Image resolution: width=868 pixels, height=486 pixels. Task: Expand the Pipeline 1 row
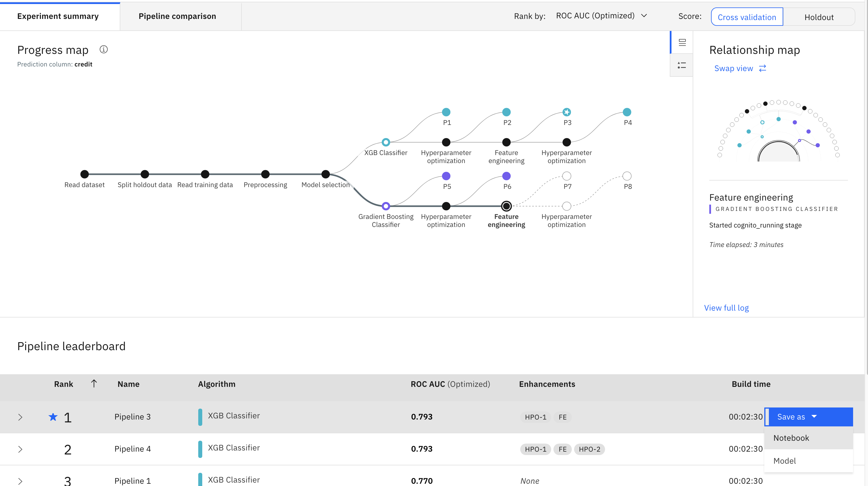(x=20, y=481)
